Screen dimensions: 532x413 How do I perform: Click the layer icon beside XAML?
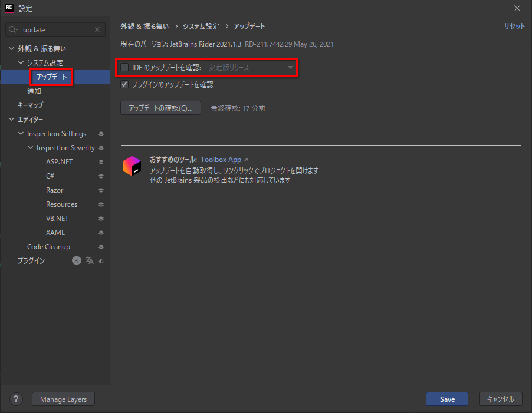(101, 233)
